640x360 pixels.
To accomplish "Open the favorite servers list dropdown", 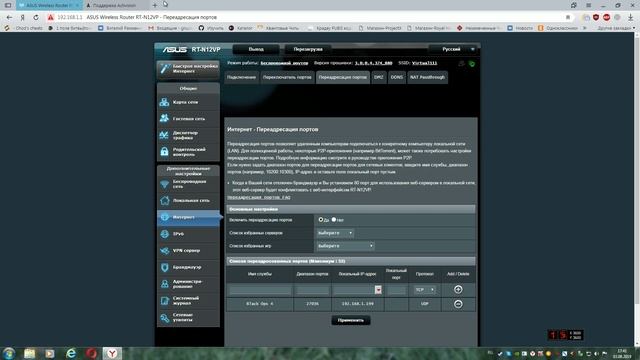I will coord(335,233).
